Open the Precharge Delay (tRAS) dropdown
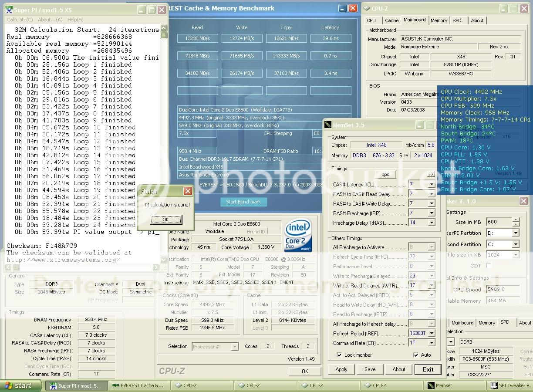 click(x=431, y=223)
